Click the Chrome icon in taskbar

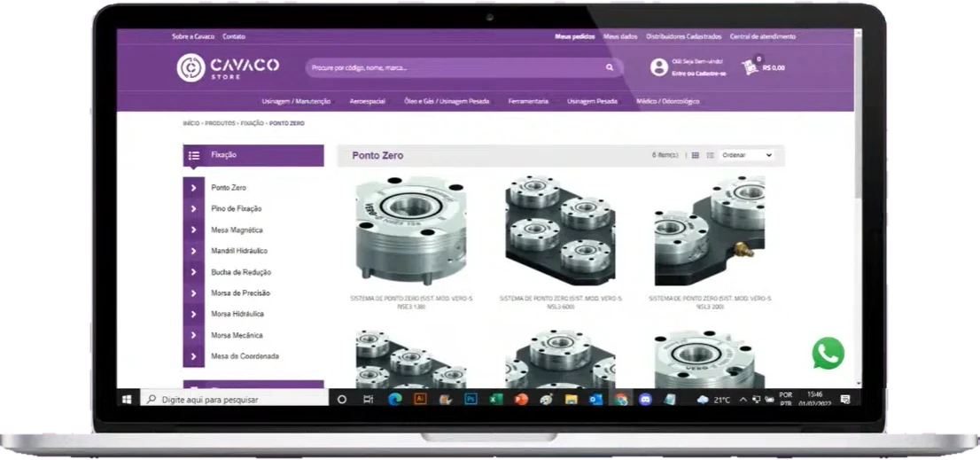pos(620,399)
